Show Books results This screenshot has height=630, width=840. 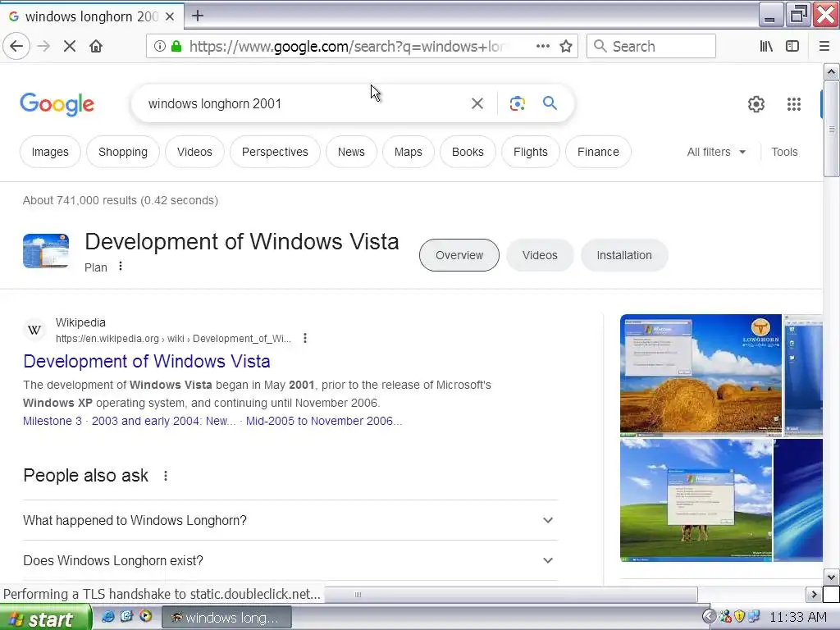468,152
